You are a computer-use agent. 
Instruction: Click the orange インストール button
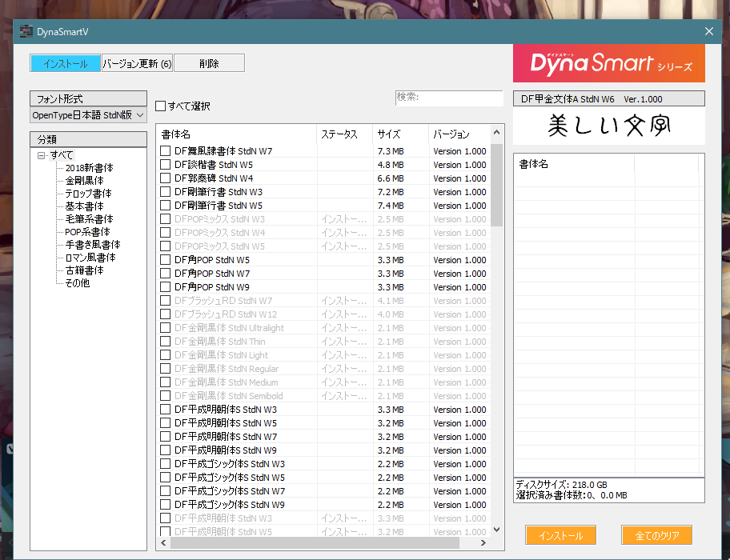(560, 535)
